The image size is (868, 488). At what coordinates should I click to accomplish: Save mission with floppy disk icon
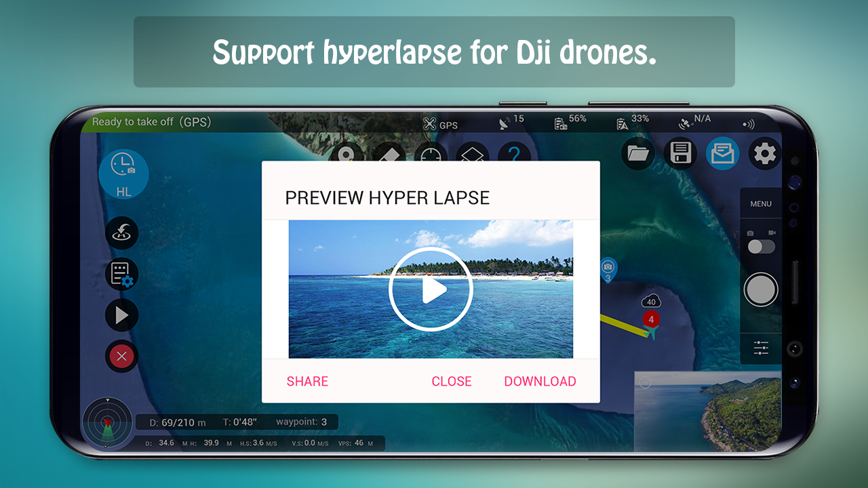point(680,154)
